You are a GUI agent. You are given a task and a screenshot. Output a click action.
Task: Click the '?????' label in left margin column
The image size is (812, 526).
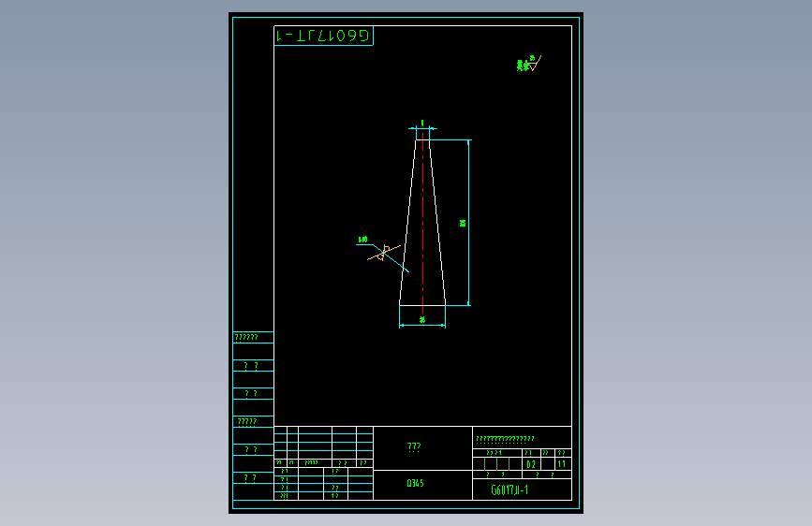pyautogui.click(x=247, y=422)
